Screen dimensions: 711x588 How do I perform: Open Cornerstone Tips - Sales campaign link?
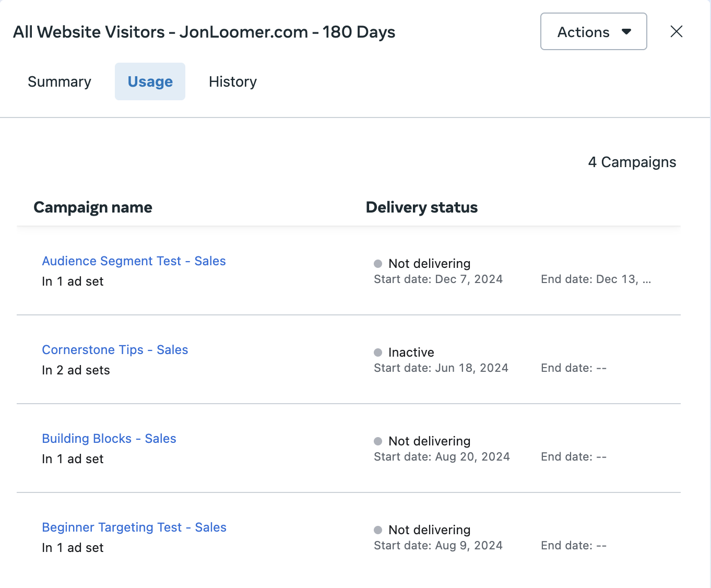[x=115, y=350]
